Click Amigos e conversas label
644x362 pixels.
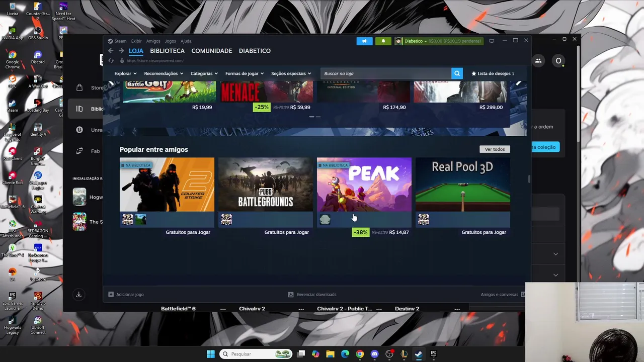pos(499,295)
